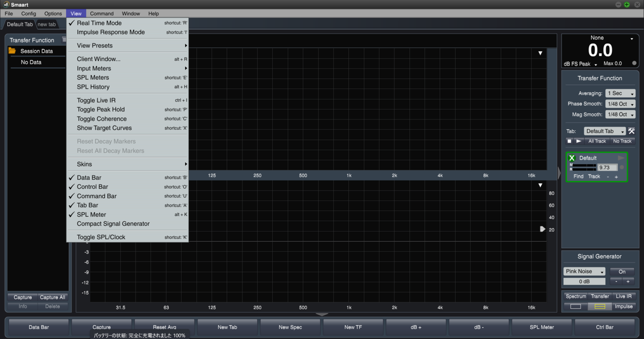Open the Transfer Function panel menu icon
Screen dimensions: 644x339
click(64, 39)
